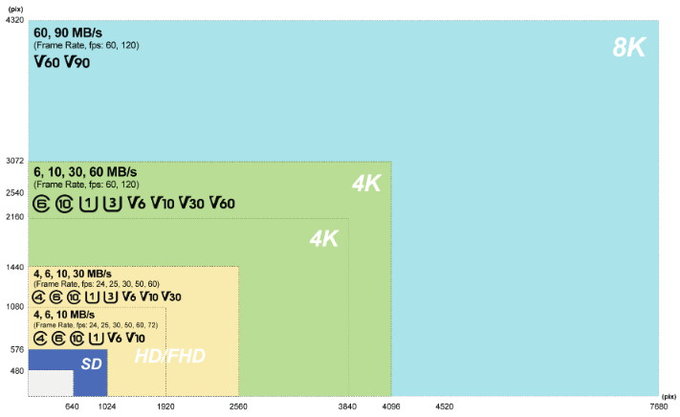Viewport: 680px width, 417px height.
Task: Select the SD label on blue box
Action: (x=91, y=364)
